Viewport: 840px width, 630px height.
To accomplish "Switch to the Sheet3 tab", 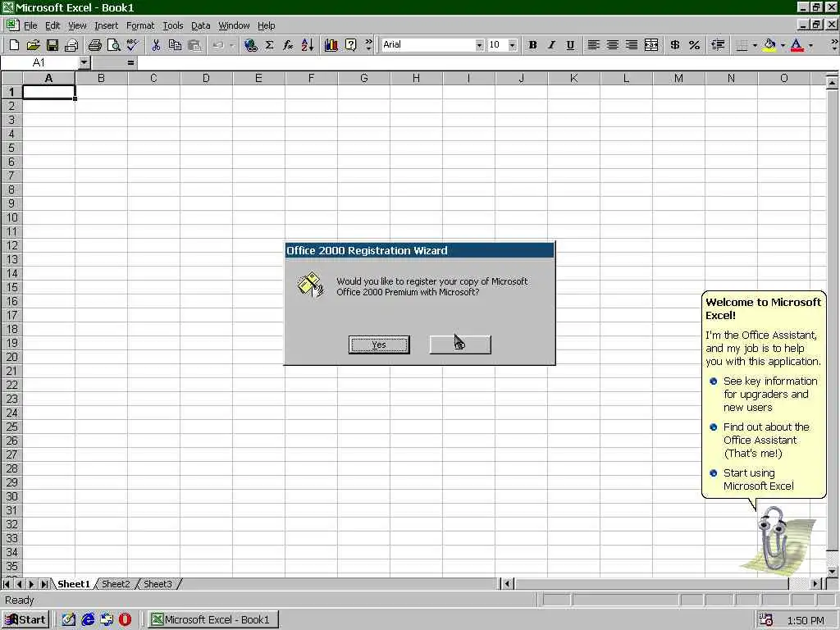I will (157, 584).
